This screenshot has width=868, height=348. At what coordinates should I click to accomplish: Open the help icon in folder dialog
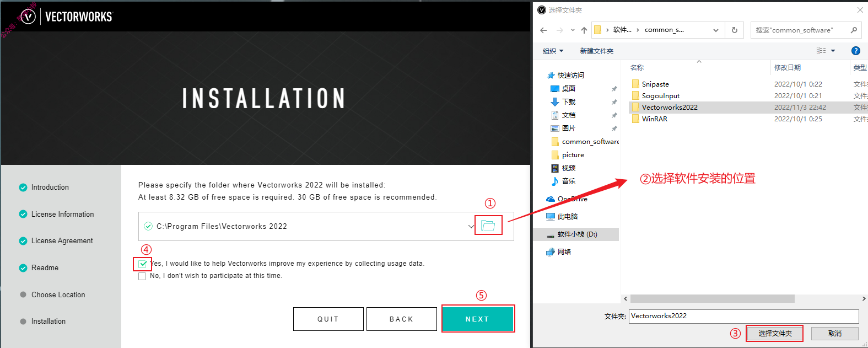click(856, 51)
